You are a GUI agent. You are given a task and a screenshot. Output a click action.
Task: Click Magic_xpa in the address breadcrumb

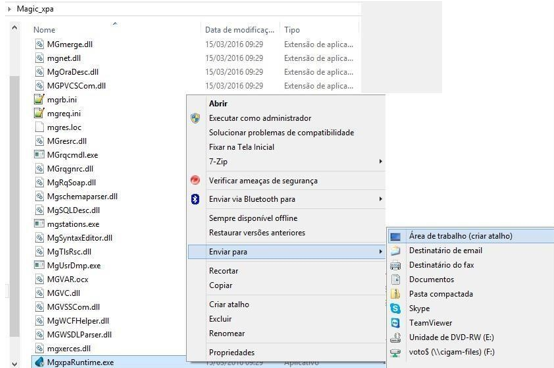point(35,9)
